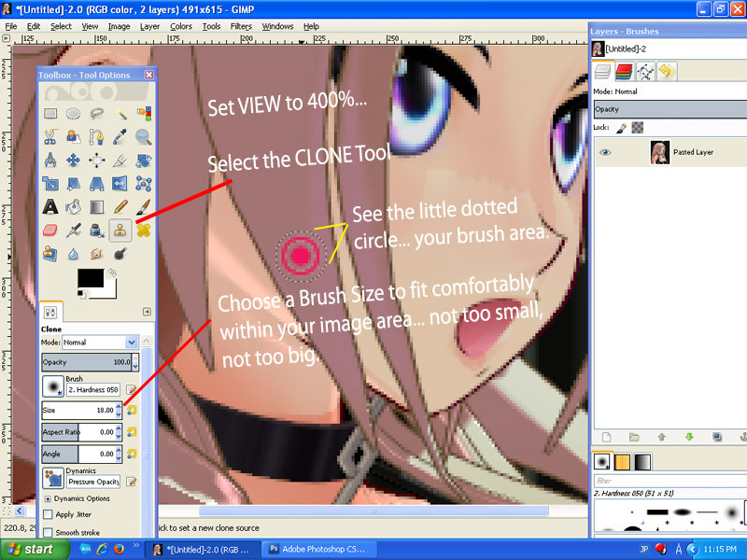The height and width of the screenshot is (560, 747).
Task: Select the Blur/Sharpen droplet tool
Action: [x=74, y=253]
